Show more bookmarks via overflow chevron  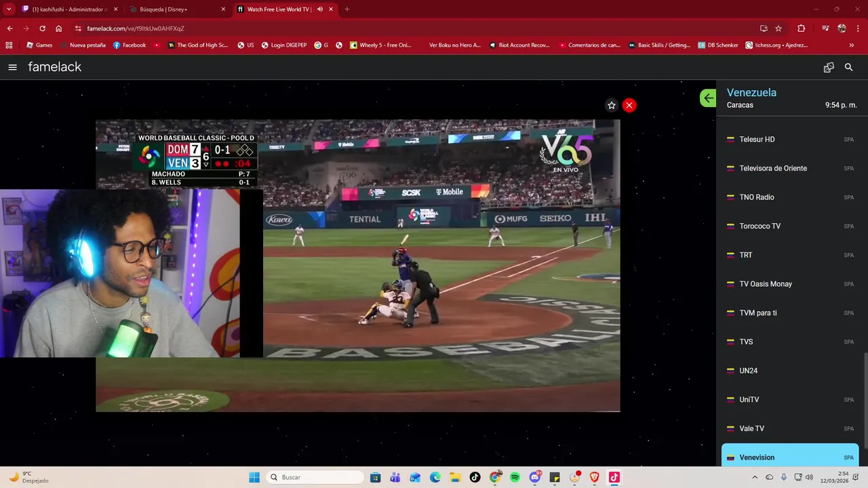(852, 45)
